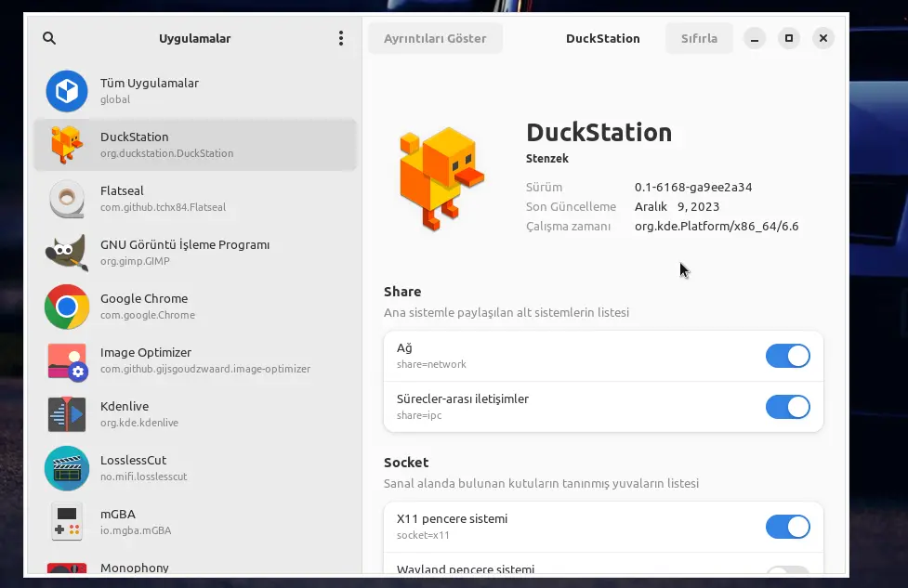Click the Çalışma zamanı field label
This screenshot has height=588, width=908.
click(568, 227)
